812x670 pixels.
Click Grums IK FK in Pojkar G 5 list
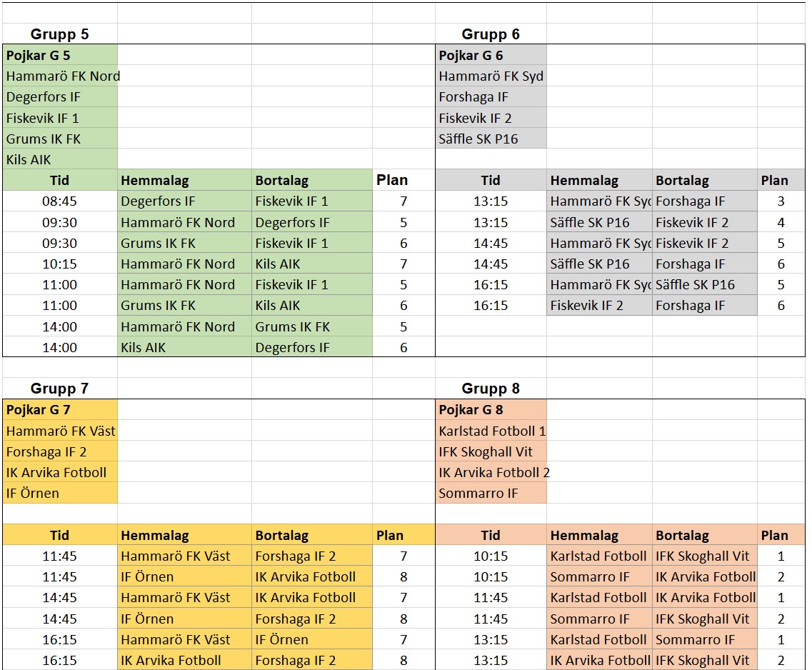click(59, 139)
